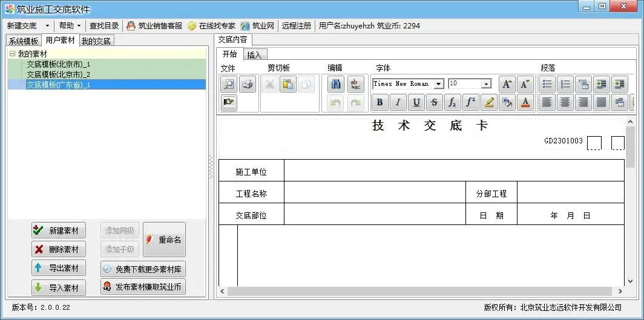
Task: Open the 插入 ribbon tab
Action: [255, 55]
